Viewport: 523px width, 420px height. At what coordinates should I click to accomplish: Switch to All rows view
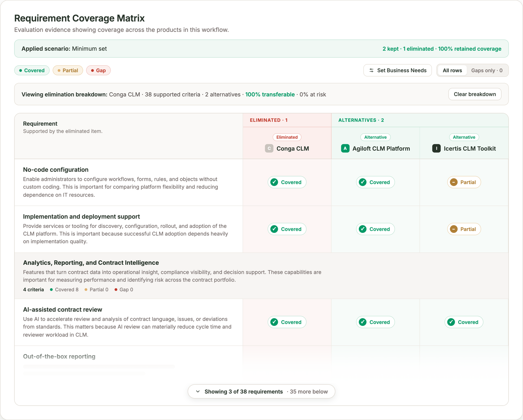pyautogui.click(x=452, y=70)
